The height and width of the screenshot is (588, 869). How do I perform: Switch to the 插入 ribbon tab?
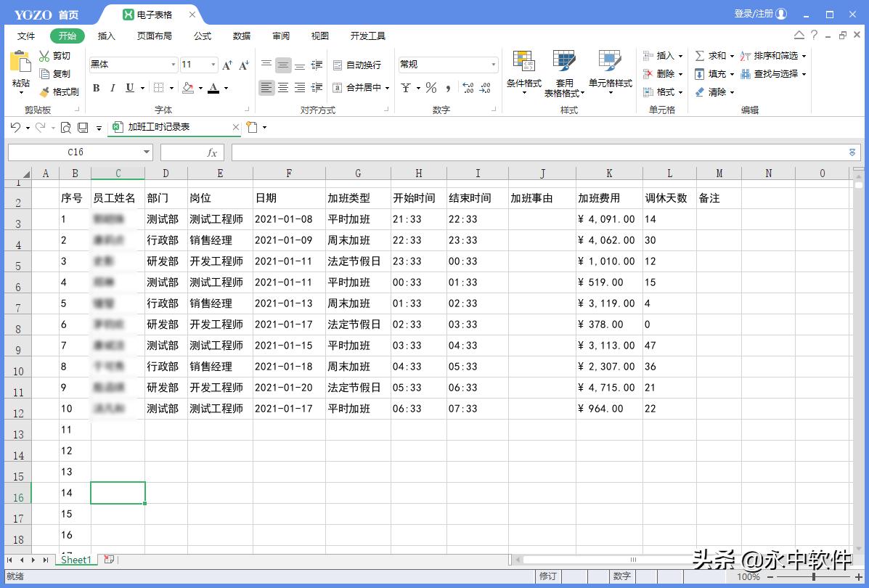[x=106, y=35]
